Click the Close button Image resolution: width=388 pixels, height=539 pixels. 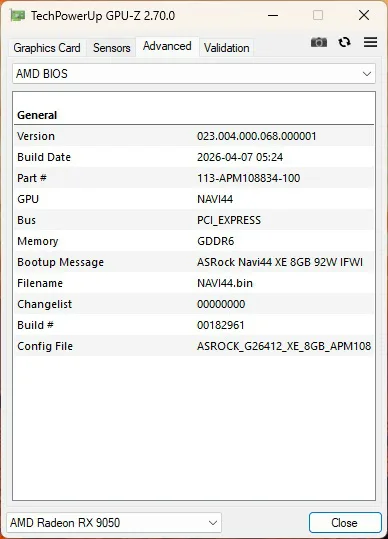[345, 523]
